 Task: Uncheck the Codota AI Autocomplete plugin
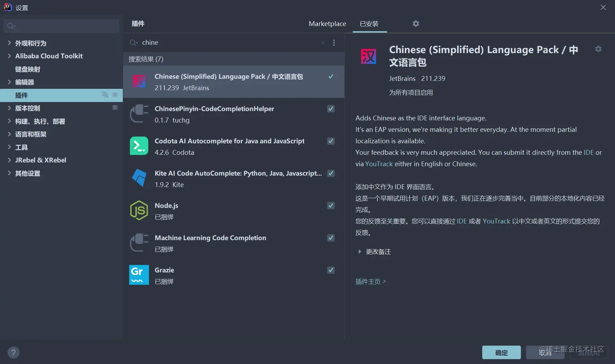331,141
